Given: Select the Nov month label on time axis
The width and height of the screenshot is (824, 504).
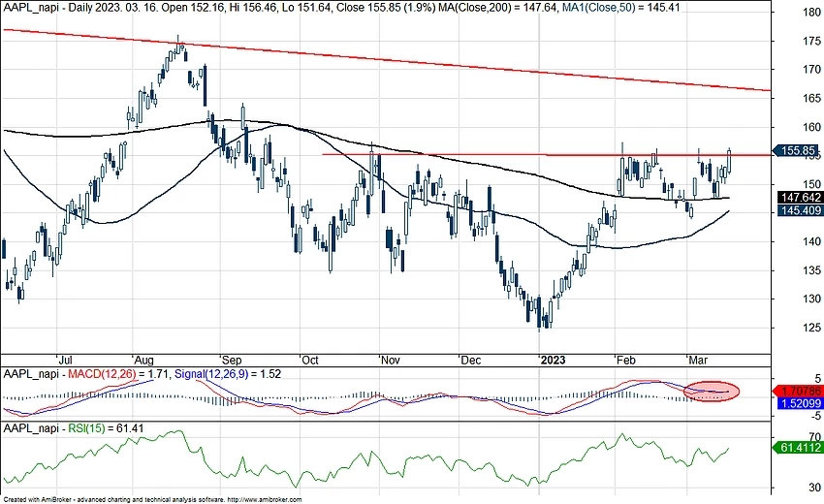Looking at the screenshot, I should click(391, 361).
